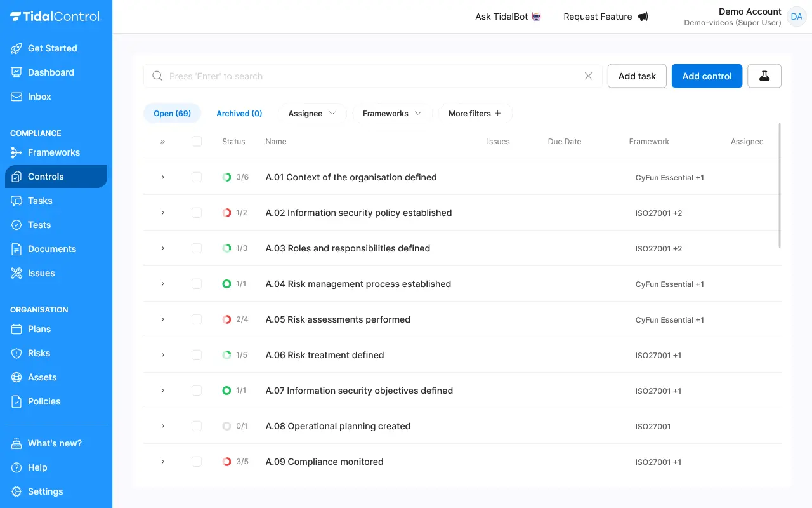
Task: Switch to the Open (69) tab
Action: pyautogui.click(x=172, y=114)
